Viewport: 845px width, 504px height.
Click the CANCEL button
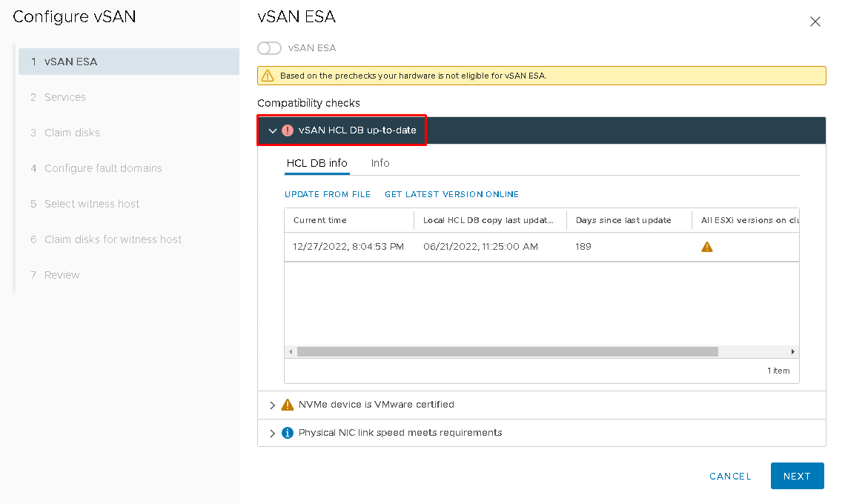click(x=729, y=476)
